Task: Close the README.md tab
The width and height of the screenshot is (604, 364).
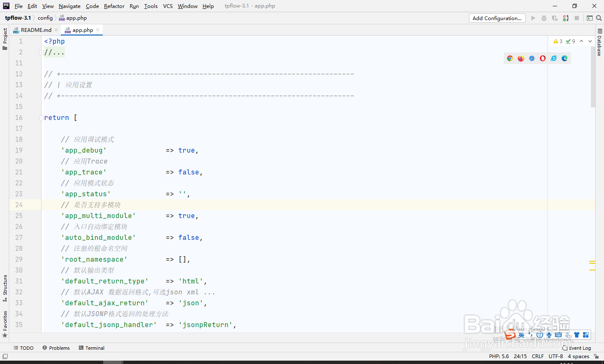Action: (56, 30)
